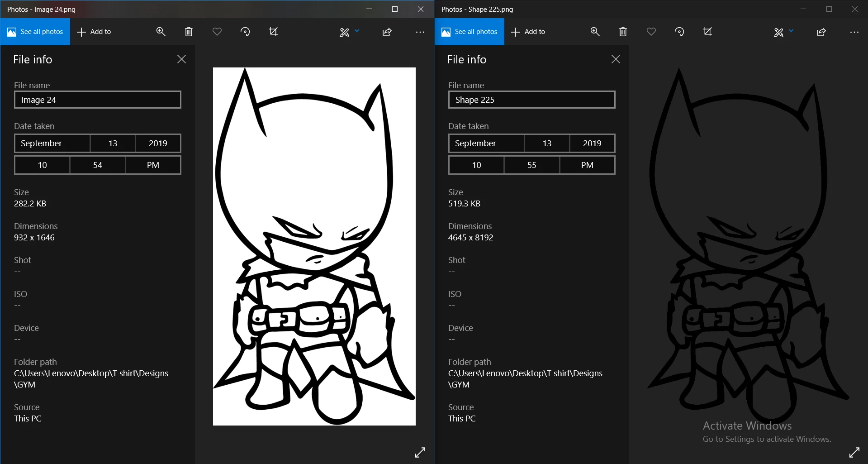This screenshot has height=464, width=868.
Task: Change day 13 in Shape 225 date
Action: (x=547, y=143)
